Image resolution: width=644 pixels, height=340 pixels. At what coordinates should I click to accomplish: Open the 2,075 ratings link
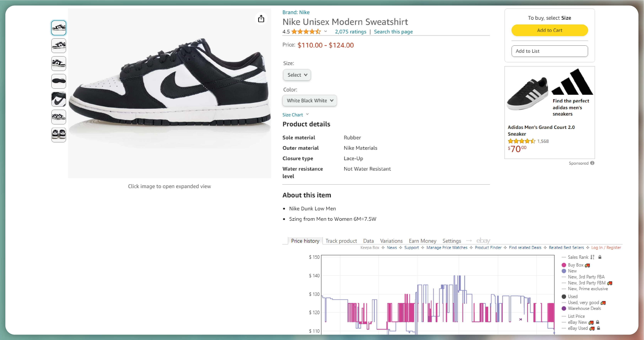click(351, 31)
